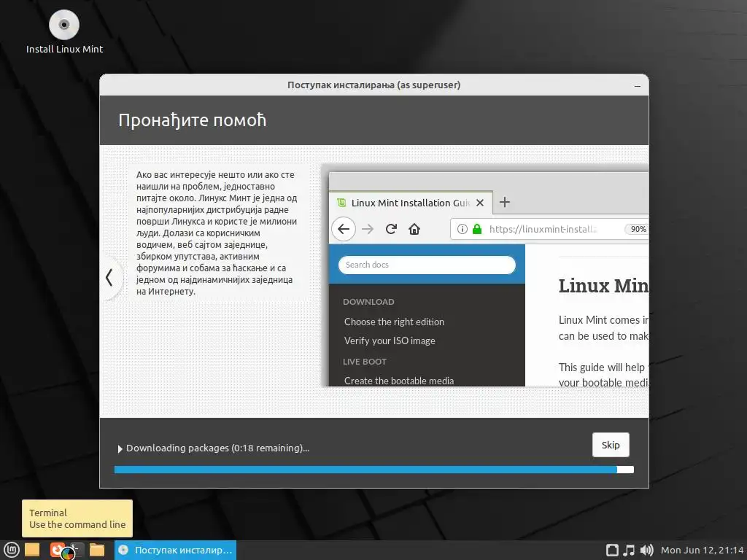
Task: Open the network connection tray icon
Action: [612, 550]
